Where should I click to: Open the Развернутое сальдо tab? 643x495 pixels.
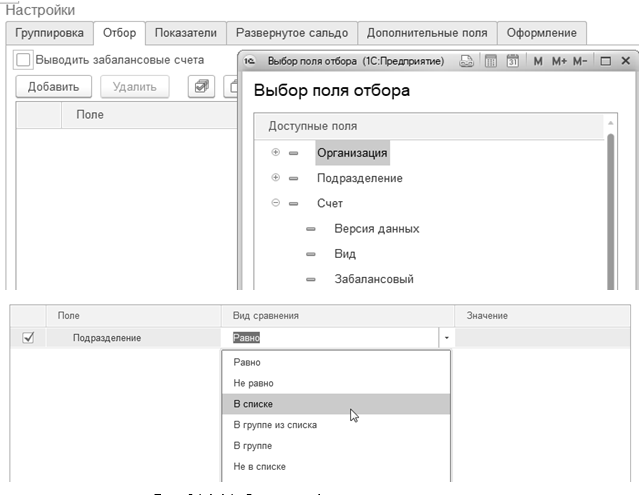(292, 33)
